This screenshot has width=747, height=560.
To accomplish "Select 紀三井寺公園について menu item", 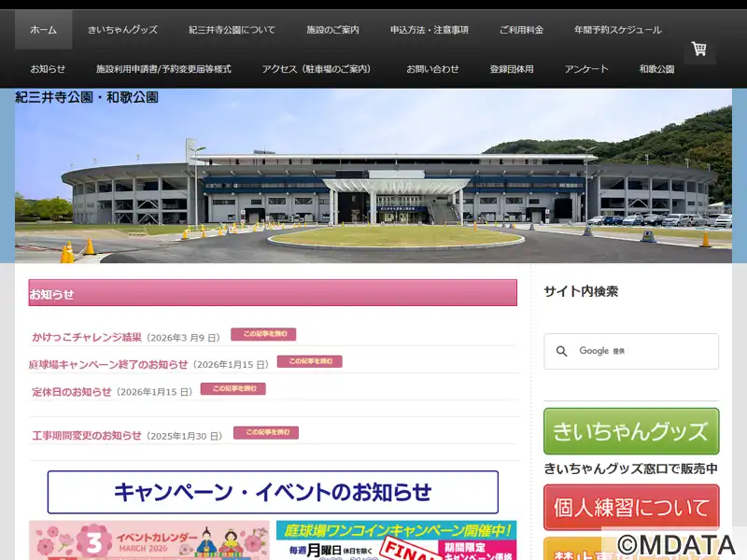I will pos(232,30).
